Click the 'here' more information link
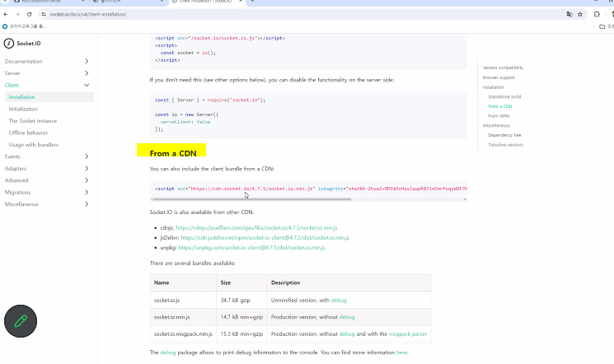This screenshot has width=614, height=364. 401,352
